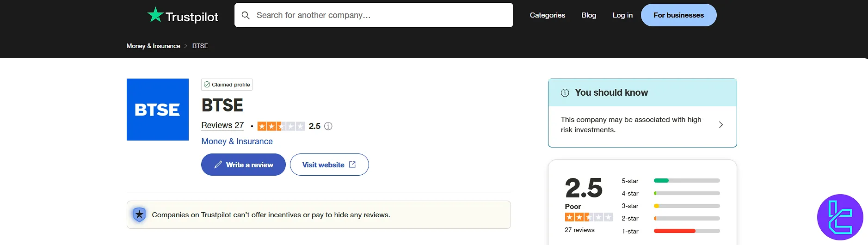Check the Claimed profile badge
Screen dimensions: 868x245
pyautogui.click(x=227, y=85)
